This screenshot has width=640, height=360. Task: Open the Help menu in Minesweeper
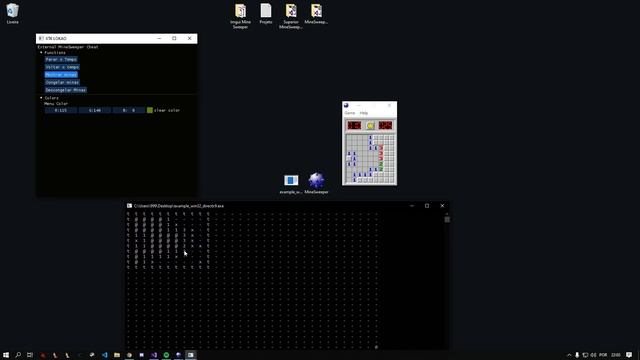click(x=364, y=113)
